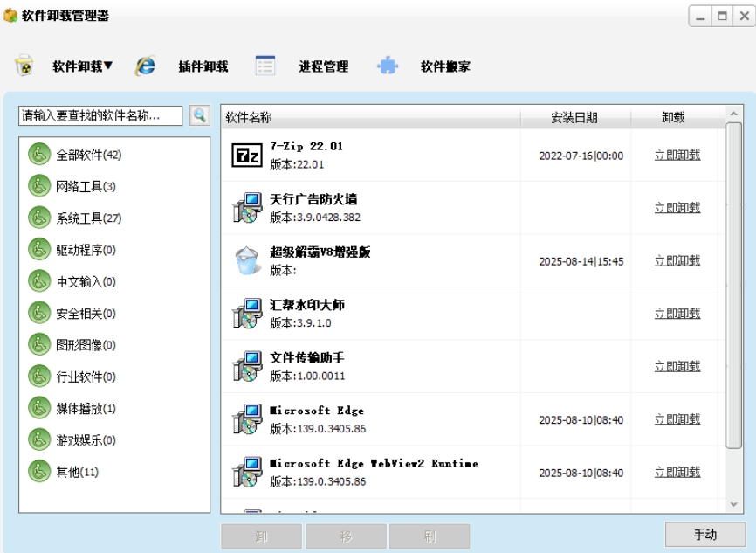Switch to 进程管理 tab
This screenshot has height=553, width=756.
(324, 66)
